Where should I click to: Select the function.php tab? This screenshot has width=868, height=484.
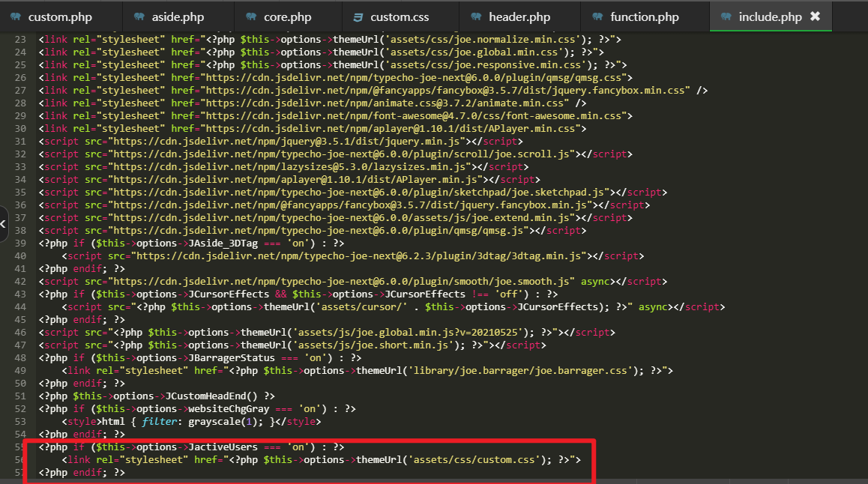click(645, 16)
